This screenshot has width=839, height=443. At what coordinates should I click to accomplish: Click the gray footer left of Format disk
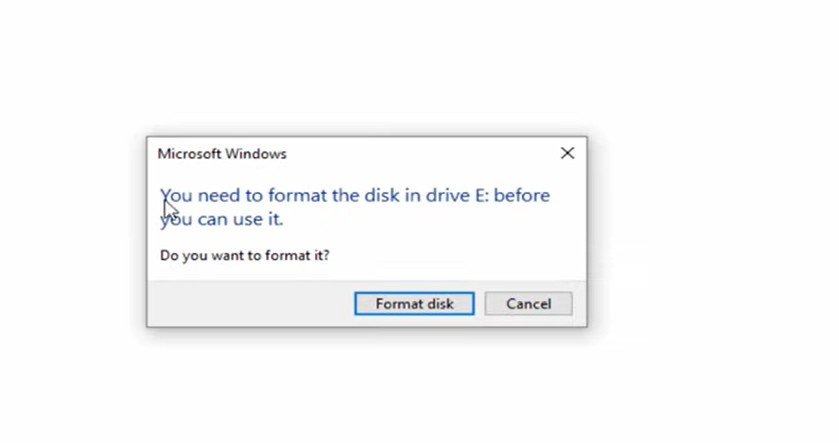250,304
